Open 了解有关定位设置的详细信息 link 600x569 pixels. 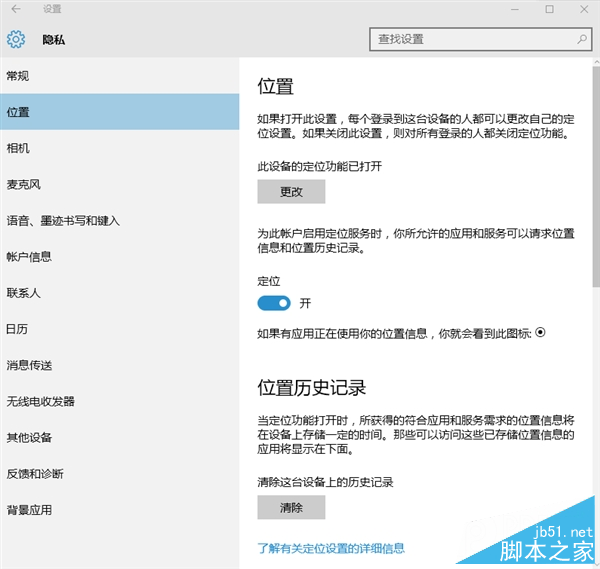point(331,548)
